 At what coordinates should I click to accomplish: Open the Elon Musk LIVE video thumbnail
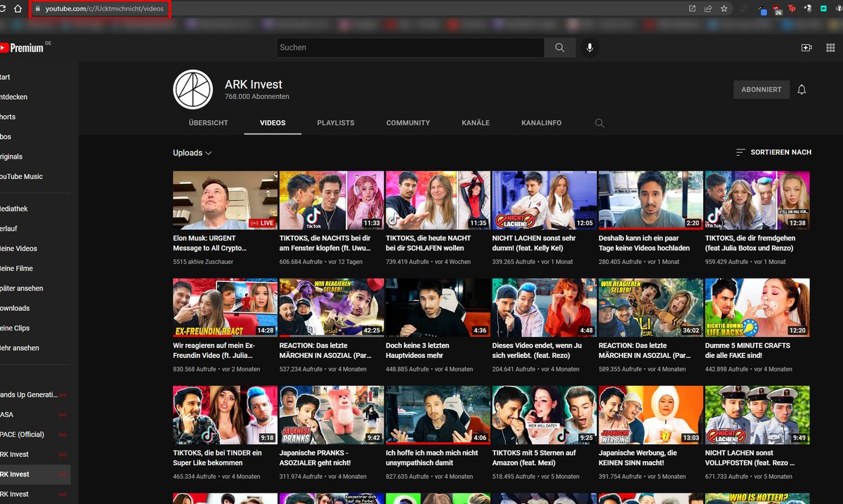(x=226, y=200)
